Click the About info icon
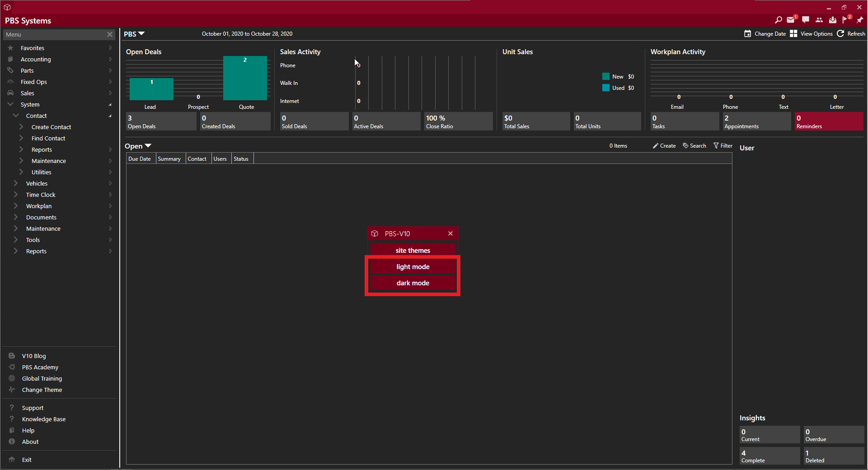Image resolution: width=868 pixels, height=470 pixels. point(12,442)
